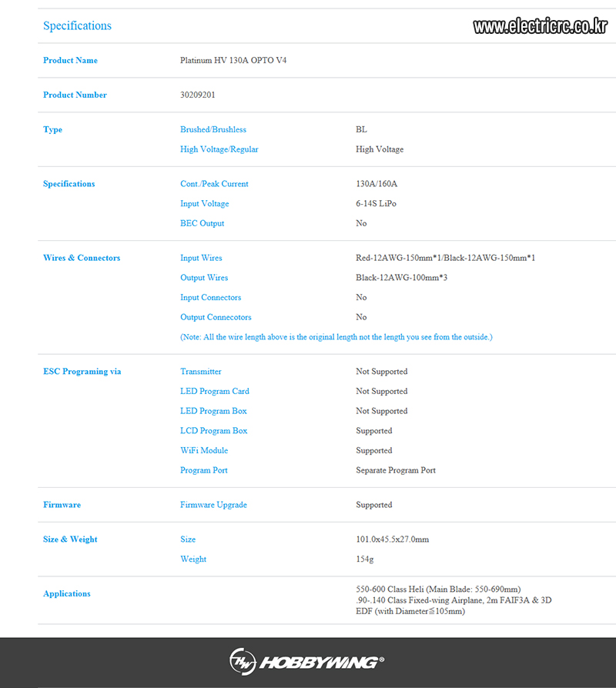Click the 'Input Wires' label
Screen dimensions: 616x688
pyautogui.click(x=201, y=258)
